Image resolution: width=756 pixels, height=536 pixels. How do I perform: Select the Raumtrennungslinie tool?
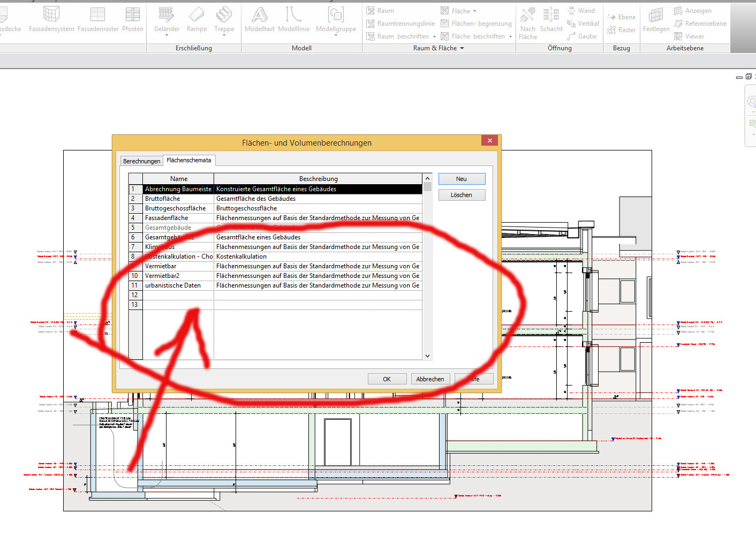(x=400, y=24)
